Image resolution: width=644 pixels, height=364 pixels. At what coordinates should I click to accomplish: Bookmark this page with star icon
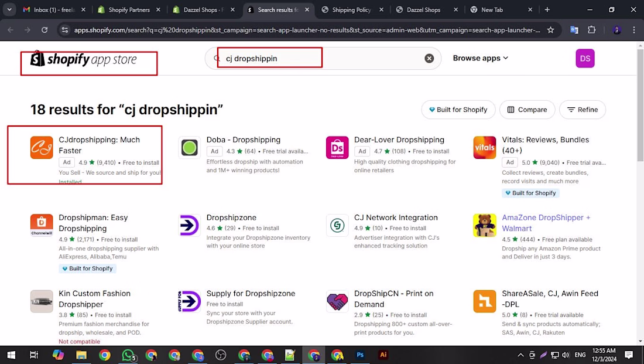[x=551, y=30]
